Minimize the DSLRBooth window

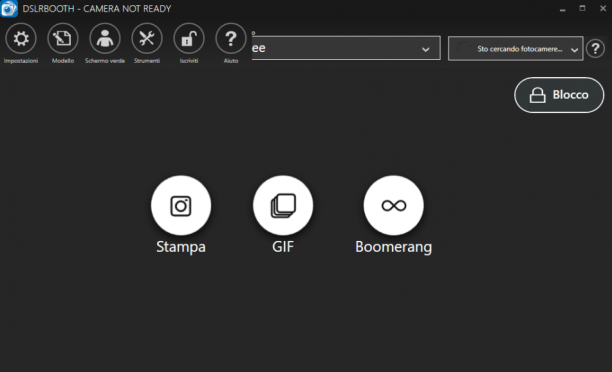(x=562, y=9)
